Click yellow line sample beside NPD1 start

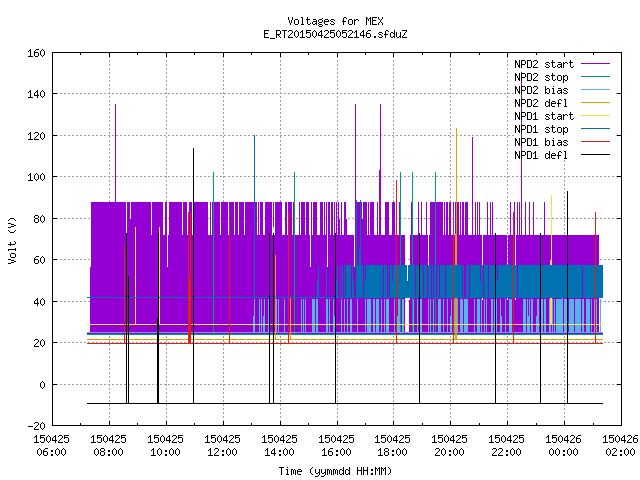click(596, 116)
